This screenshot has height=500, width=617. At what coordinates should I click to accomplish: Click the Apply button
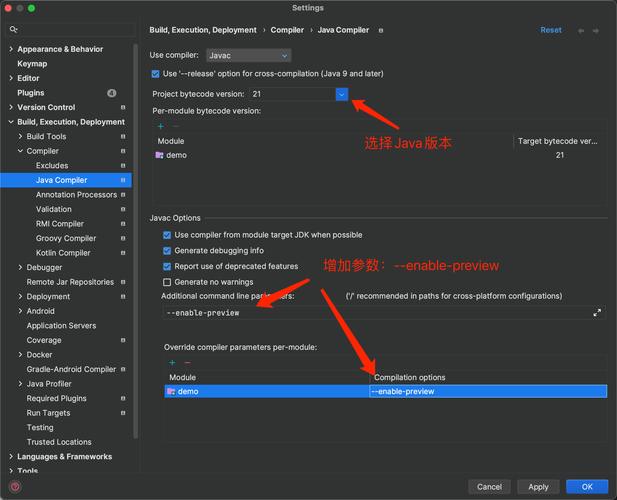[538, 487]
